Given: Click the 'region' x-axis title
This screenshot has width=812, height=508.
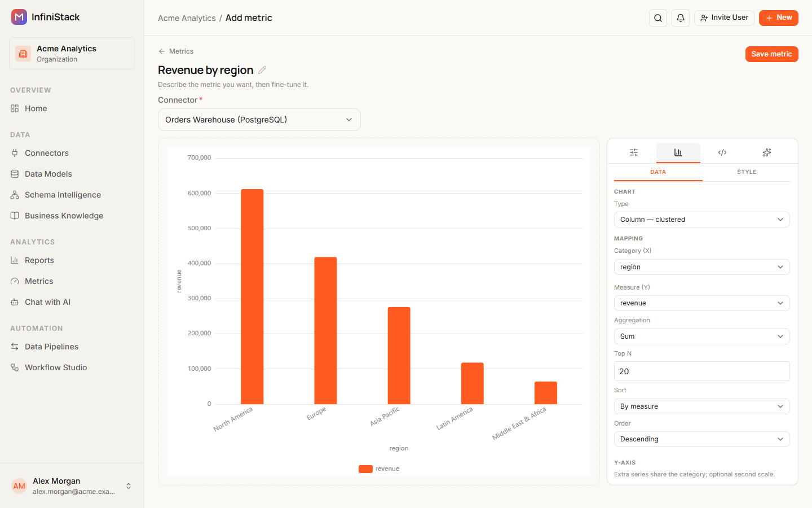Looking at the screenshot, I should (399, 448).
